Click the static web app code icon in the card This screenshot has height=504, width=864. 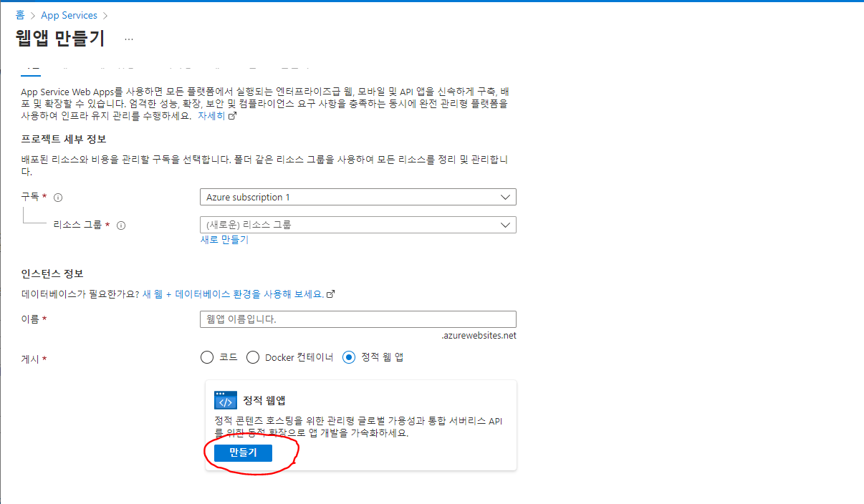(226, 400)
